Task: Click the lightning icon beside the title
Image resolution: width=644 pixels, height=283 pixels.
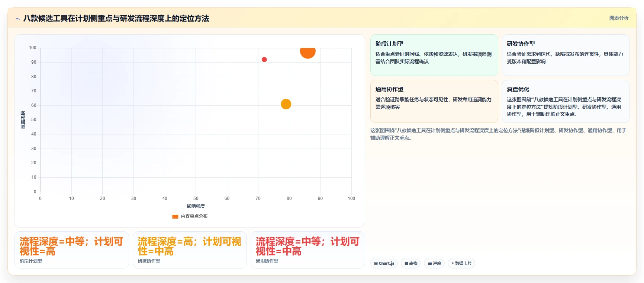Action: click(x=17, y=19)
